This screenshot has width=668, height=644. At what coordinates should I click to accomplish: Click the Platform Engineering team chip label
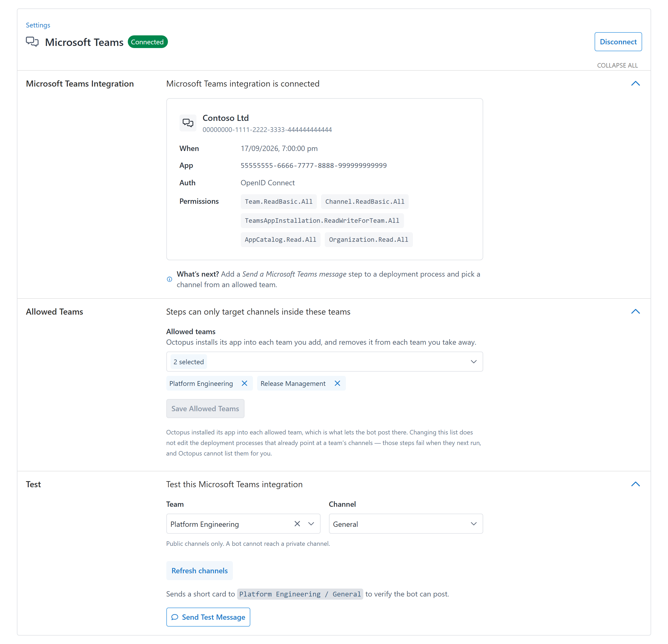click(x=201, y=384)
